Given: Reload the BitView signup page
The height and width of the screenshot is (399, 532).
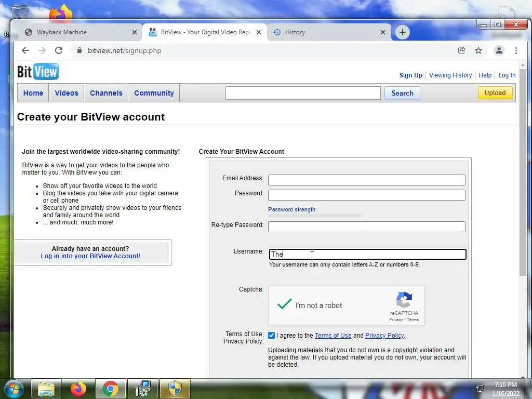Looking at the screenshot, I should (x=59, y=50).
